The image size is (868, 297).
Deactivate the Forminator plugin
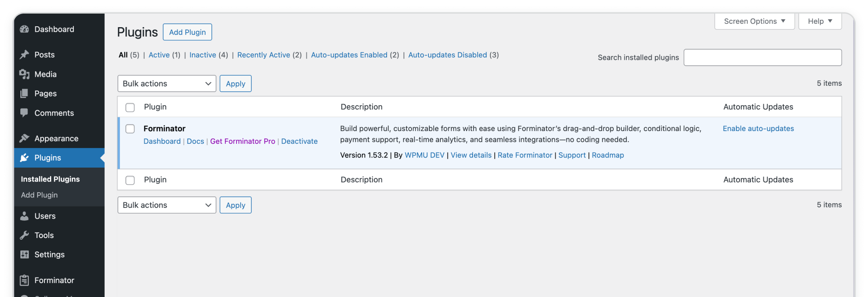(299, 141)
